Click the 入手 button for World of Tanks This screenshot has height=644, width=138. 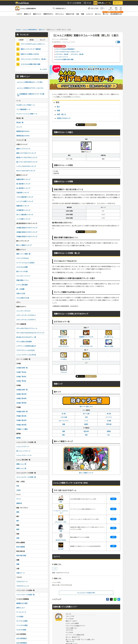(113, 537)
